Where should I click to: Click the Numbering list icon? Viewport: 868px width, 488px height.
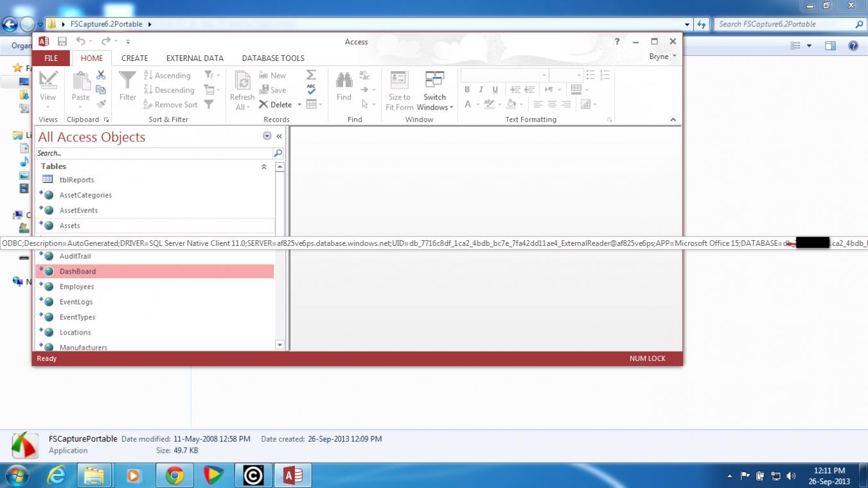pos(605,75)
